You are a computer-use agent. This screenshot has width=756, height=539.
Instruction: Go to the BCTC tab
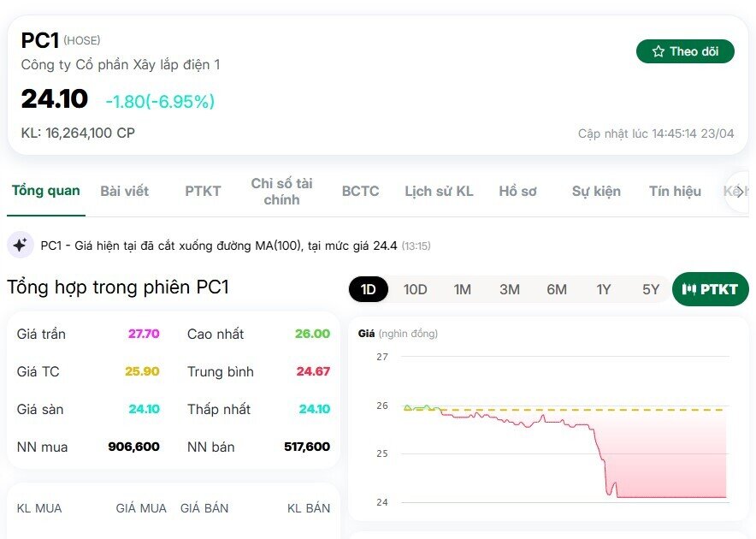click(x=360, y=191)
